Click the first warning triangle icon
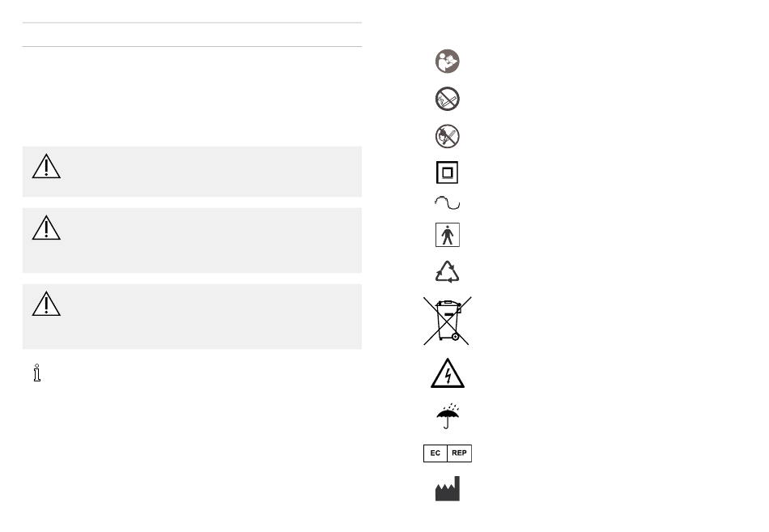 [46, 166]
